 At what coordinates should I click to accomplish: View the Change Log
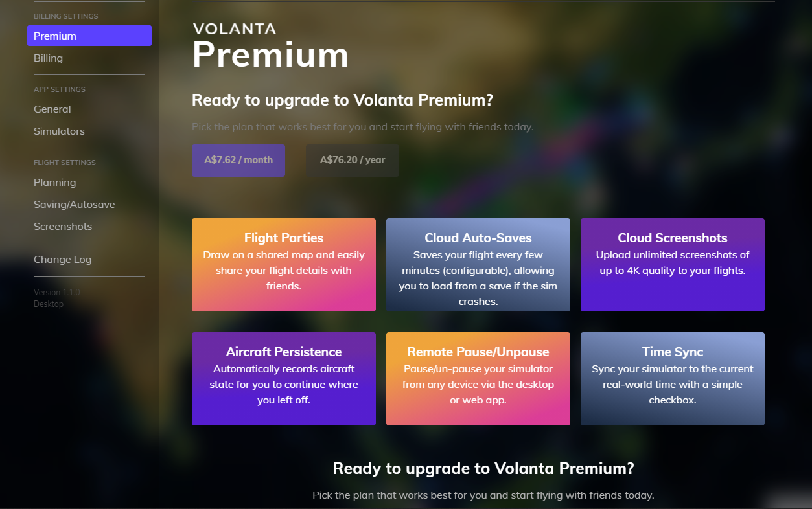[x=63, y=260]
